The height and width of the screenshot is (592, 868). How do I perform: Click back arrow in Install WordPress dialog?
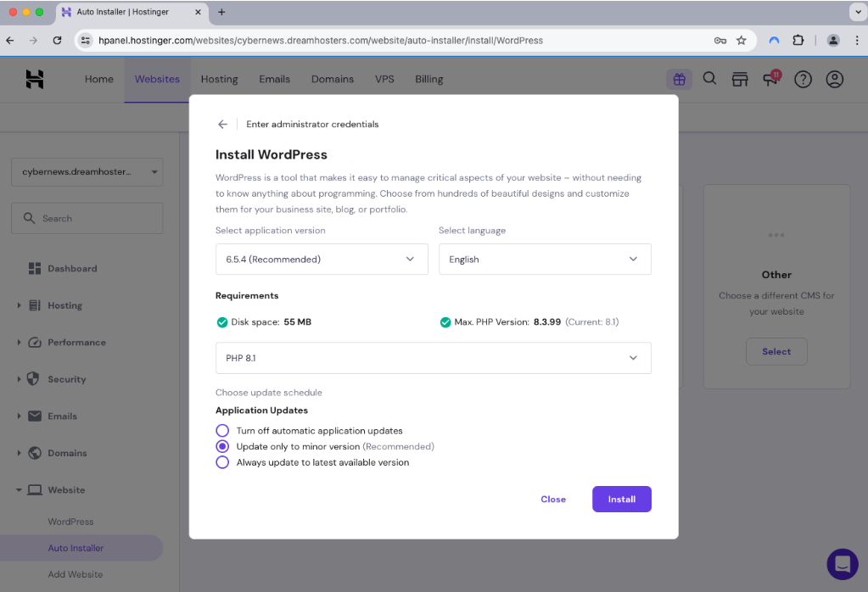coord(222,124)
